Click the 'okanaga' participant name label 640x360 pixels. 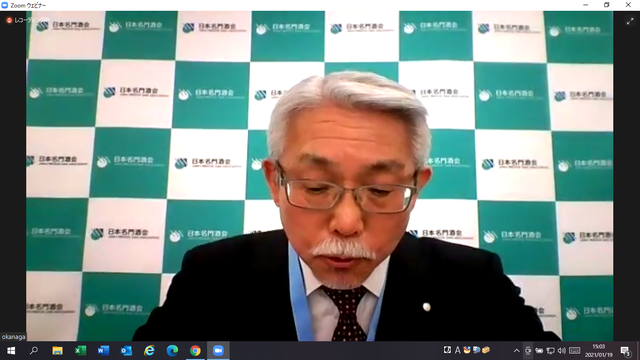point(13,337)
